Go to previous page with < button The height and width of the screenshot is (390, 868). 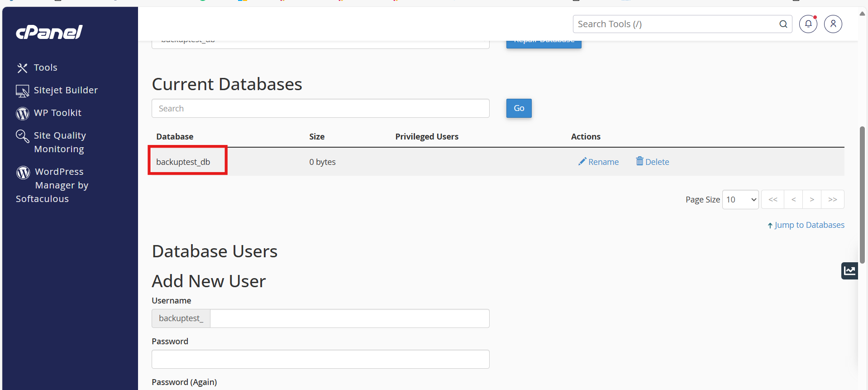pos(793,199)
